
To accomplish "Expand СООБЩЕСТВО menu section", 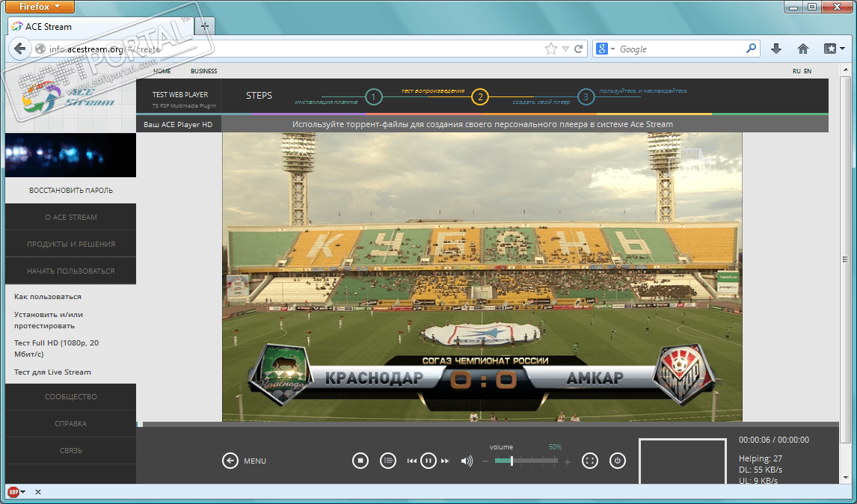I will [x=70, y=397].
